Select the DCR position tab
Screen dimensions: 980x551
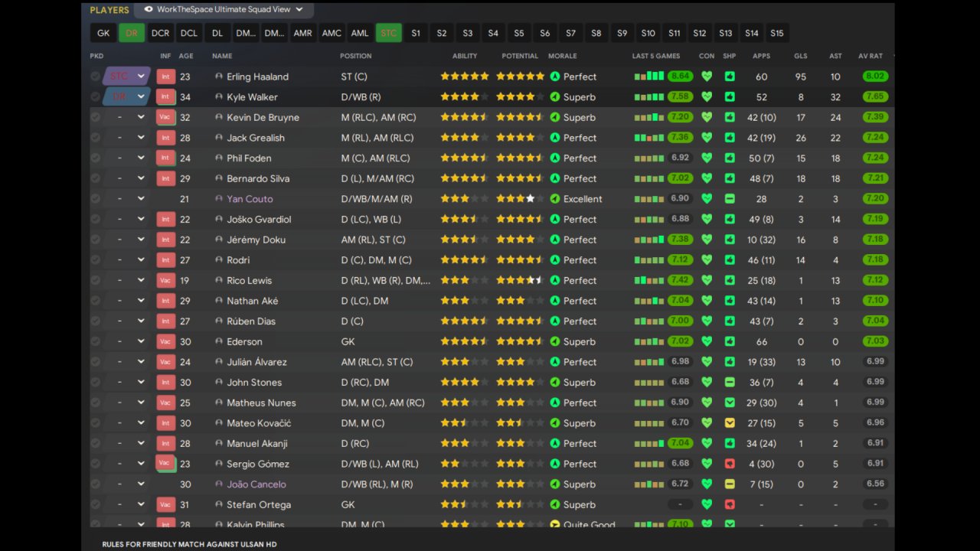(x=160, y=33)
